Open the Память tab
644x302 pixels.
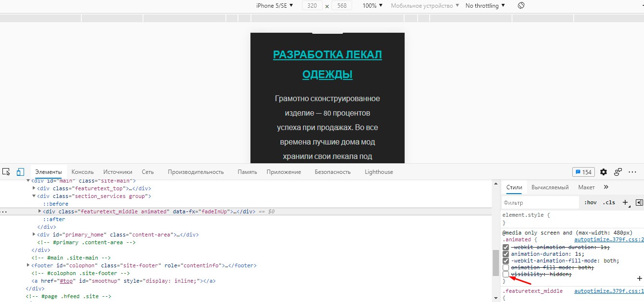[247, 172]
